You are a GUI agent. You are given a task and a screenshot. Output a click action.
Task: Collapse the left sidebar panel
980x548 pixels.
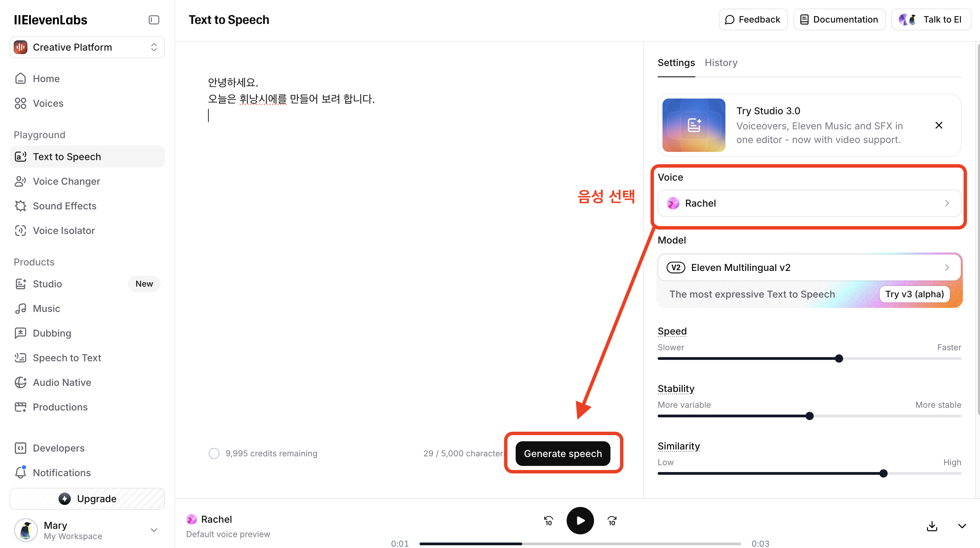coord(154,20)
